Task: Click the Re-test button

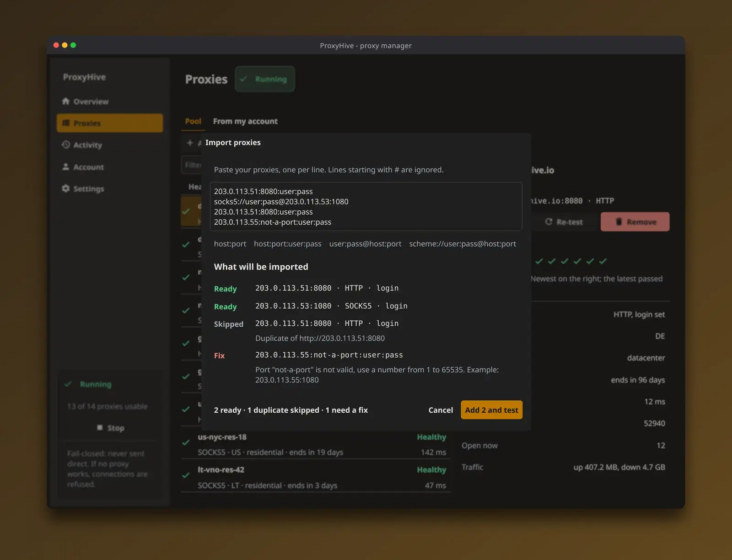Action: 564,221
